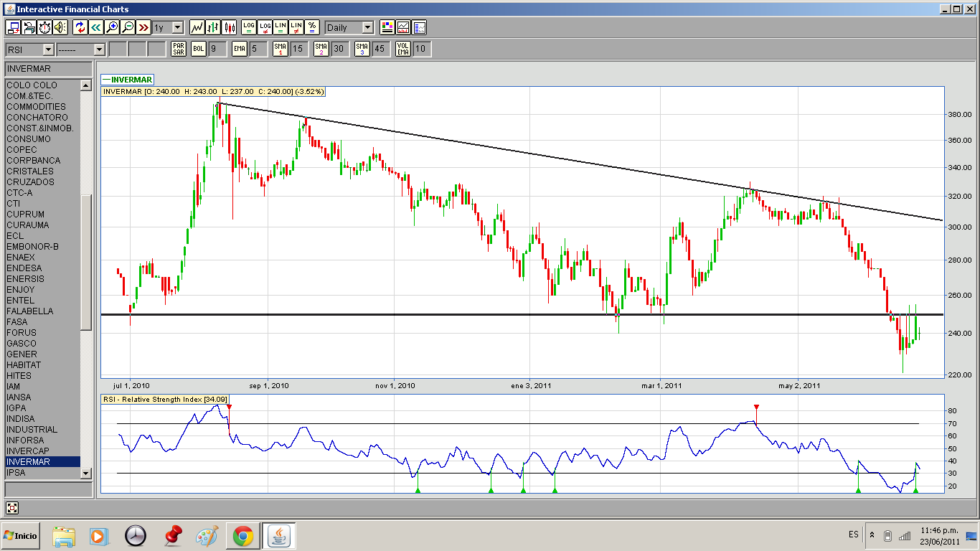Click the zoom out magnifier icon
This screenshot has height=551, width=980.
(128, 27)
